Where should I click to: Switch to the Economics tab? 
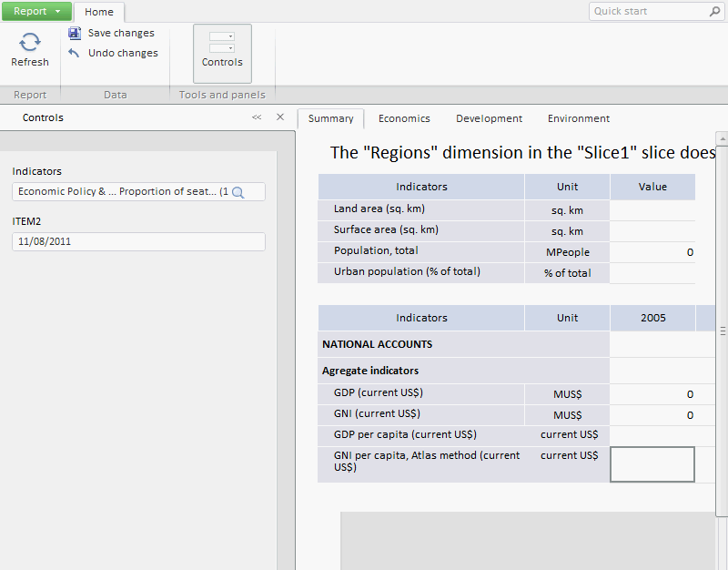click(x=404, y=118)
